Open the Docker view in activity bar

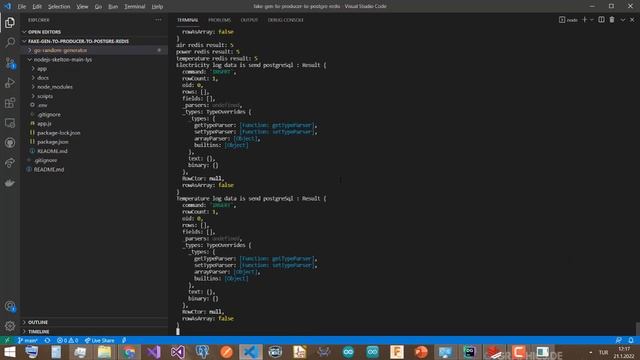10,183
